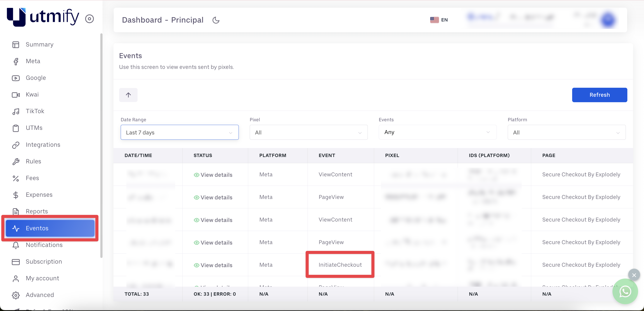The width and height of the screenshot is (644, 311).
Task: Open the Pixel filter dropdown
Action: coord(308,132)
